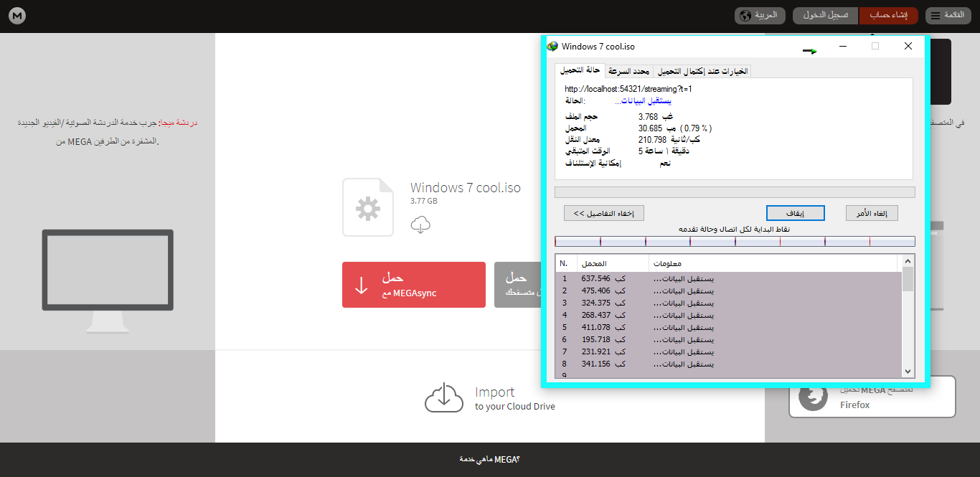The width and height of the screenshot is (980, 477).
Task: Minimize the Windows 7 cool.iso dialog
Action: 842,46
